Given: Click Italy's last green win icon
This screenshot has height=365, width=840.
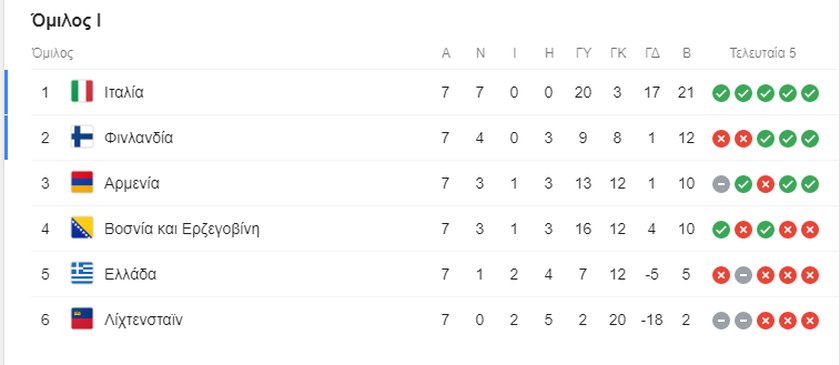Looking at the screenshot, I should 810,93.
